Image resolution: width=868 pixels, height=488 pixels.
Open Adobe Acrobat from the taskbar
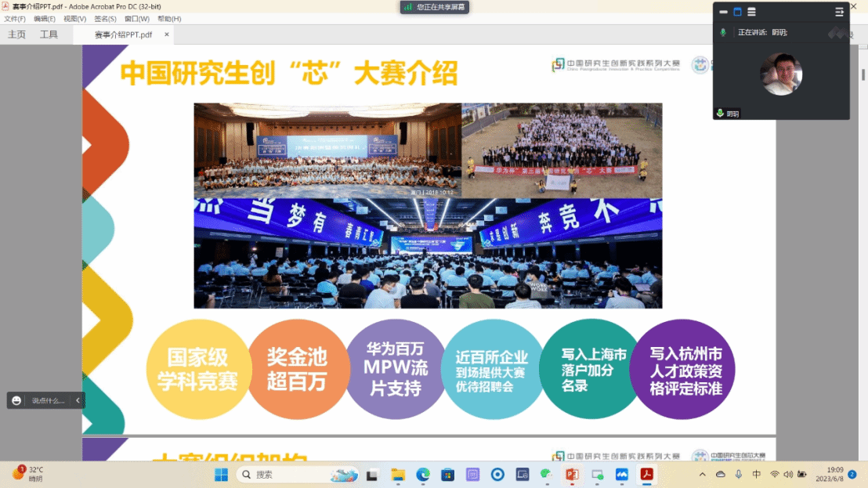click(648, 474)
